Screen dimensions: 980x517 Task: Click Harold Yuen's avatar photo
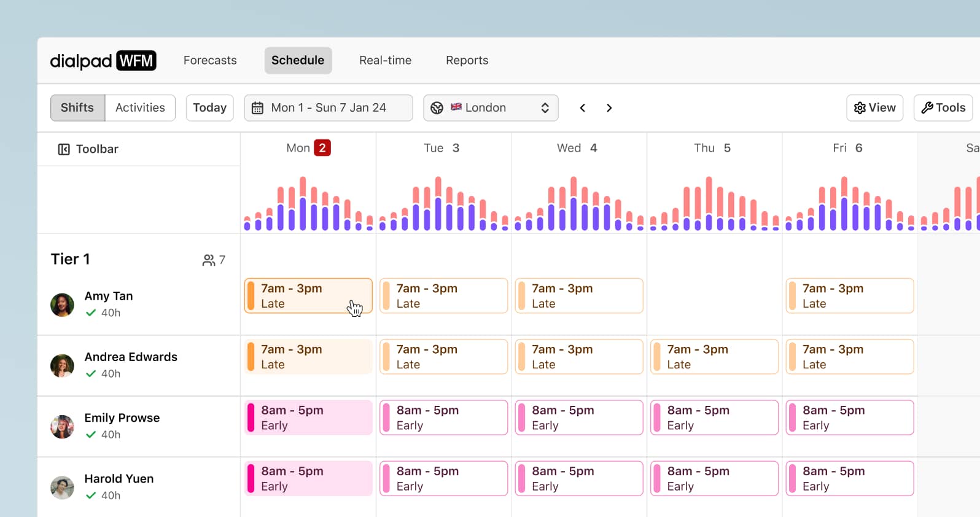point(62,488)
